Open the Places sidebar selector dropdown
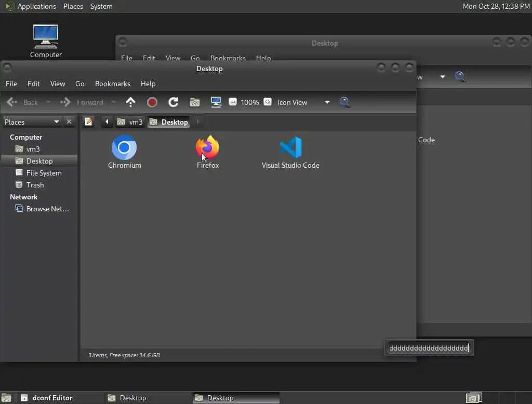This screenshot has height=404, width=532. click(x=32, y=122)
